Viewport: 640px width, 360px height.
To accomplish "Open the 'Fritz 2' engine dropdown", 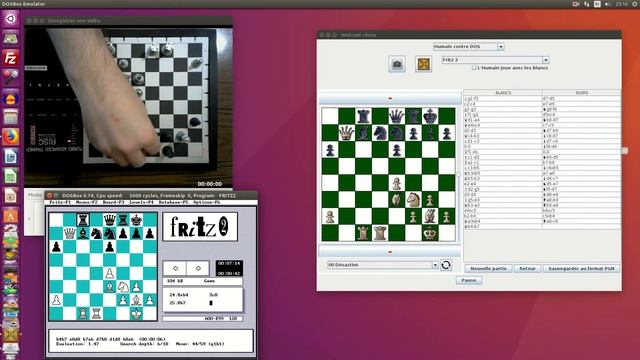I will coord(495,60).
